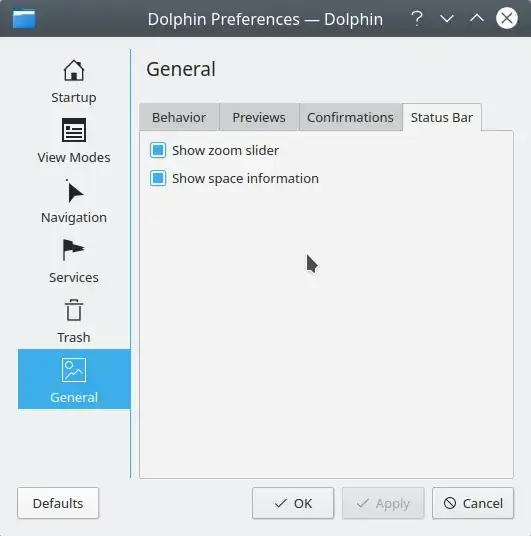Screen dimensions: 531x536
Task: Select the Navigation settings category
Action: point(74,200)
